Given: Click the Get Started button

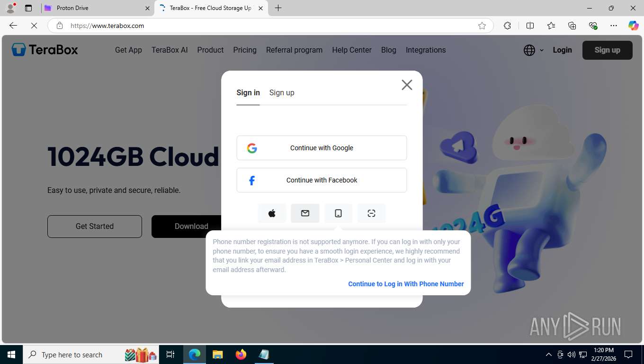Looking at the screenshot, I should point(95,226).
